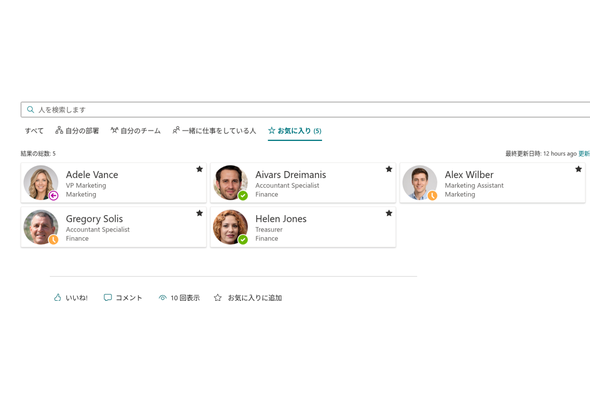The width and height of the screenshot is (600, 400).
Task: Click the Aivars Dreimanis name
Action: coord(291,175)
